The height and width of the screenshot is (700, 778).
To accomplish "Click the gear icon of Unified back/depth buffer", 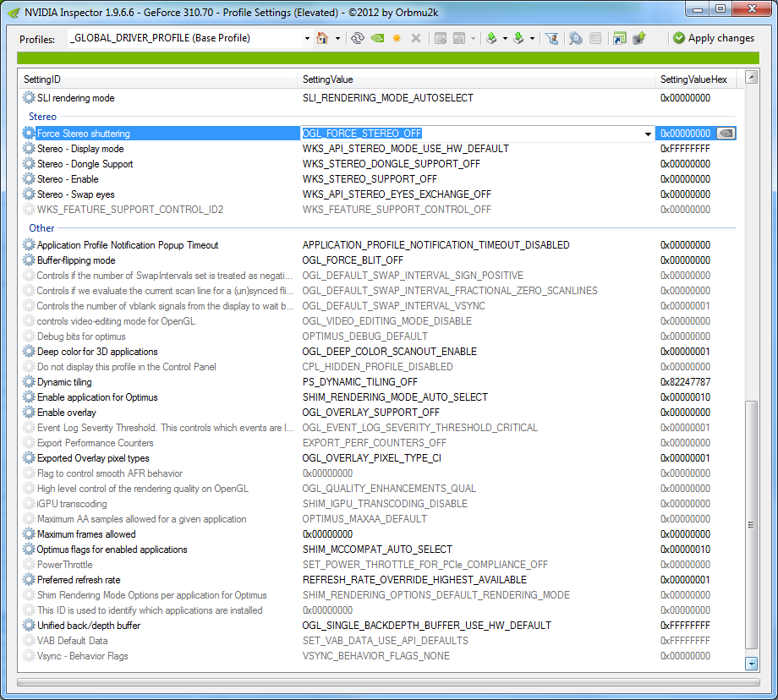I will click(x=30, y=625).
